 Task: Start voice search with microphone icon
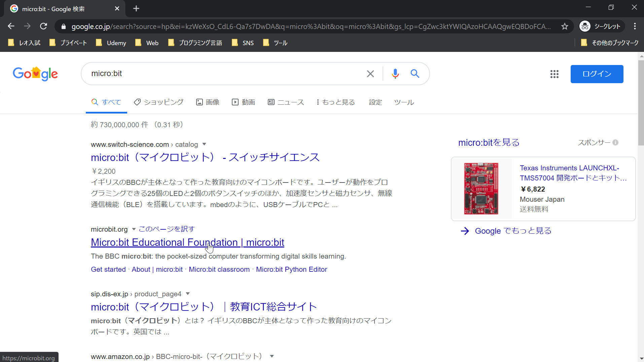[x=395, y=74]
